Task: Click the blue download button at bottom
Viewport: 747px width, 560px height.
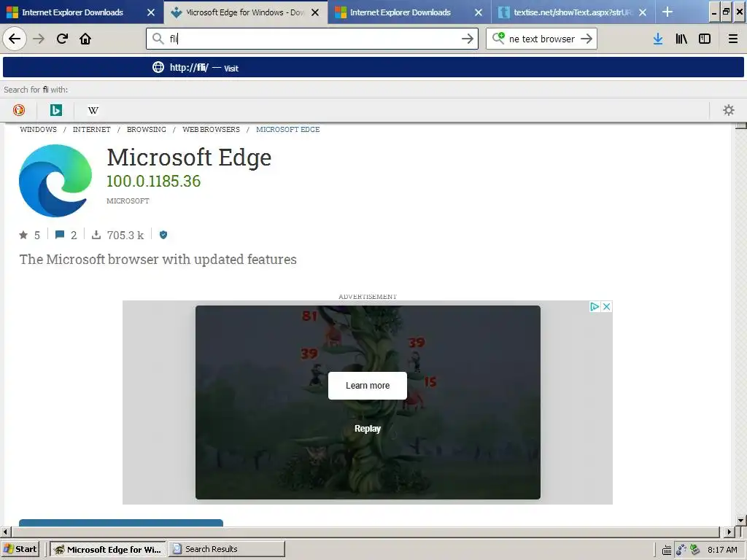Action: click(121, 523)
